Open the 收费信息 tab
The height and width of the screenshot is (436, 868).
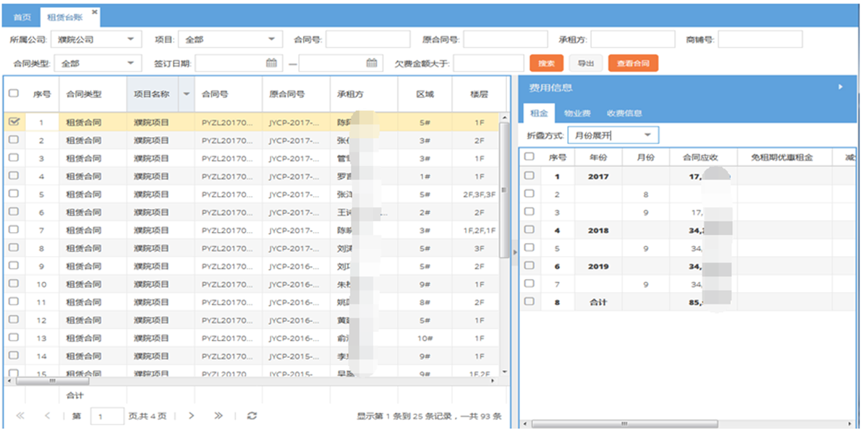coord(624,113)
